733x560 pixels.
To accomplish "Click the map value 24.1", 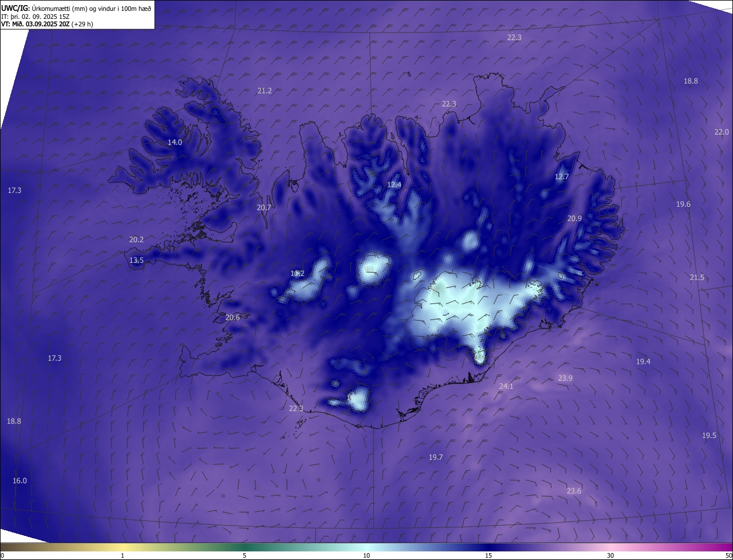I will click(506, 386).
